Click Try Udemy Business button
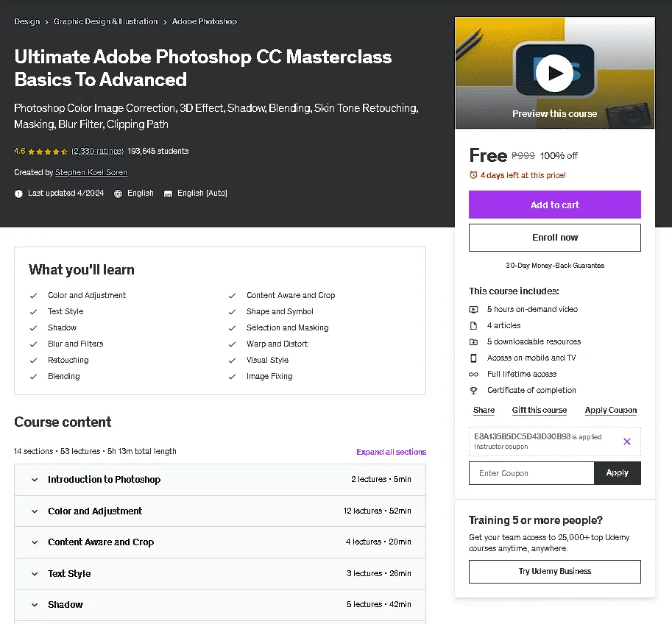672x624 pixels. 554,571
